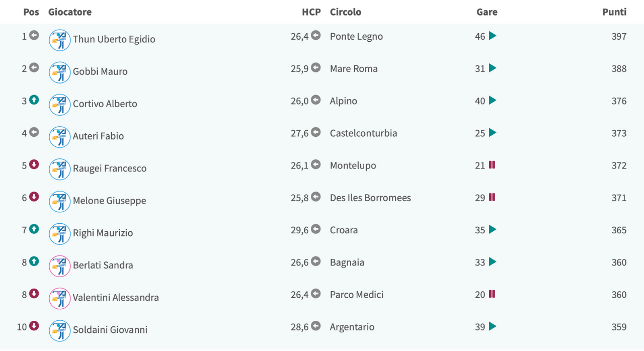Click the red down arrow beside position 10
Image resolution: width=644 pixels, height=351 pixels.
34,326
